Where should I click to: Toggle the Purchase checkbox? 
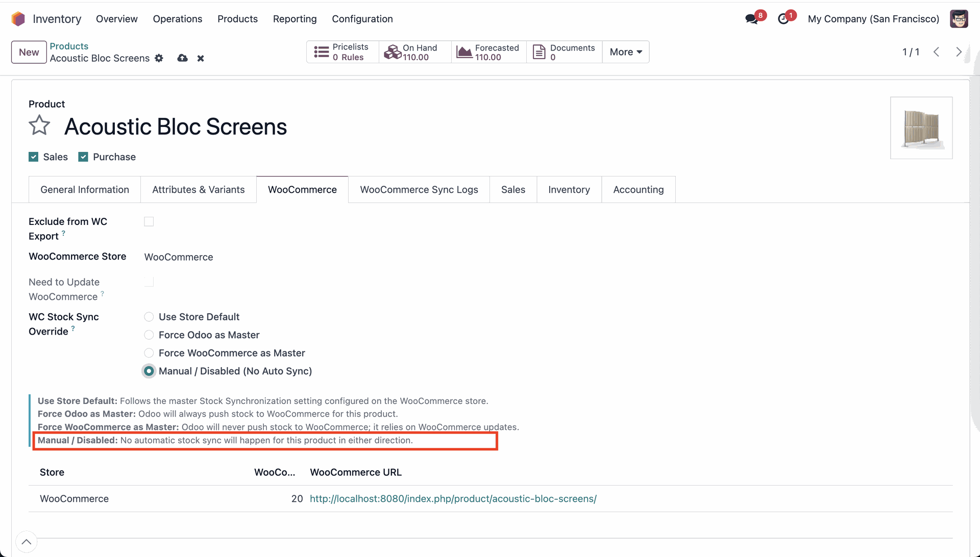[83, 157]
